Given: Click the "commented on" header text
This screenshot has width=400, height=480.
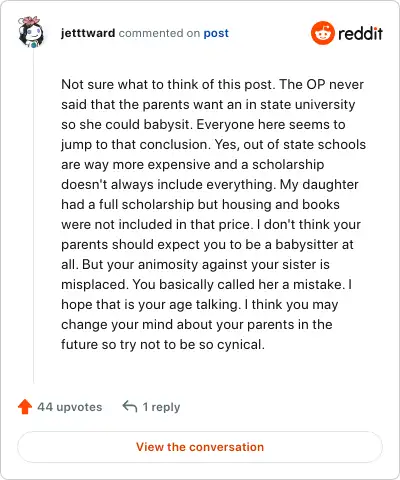Looking at the screenshot, I should (x=159, y=33).
